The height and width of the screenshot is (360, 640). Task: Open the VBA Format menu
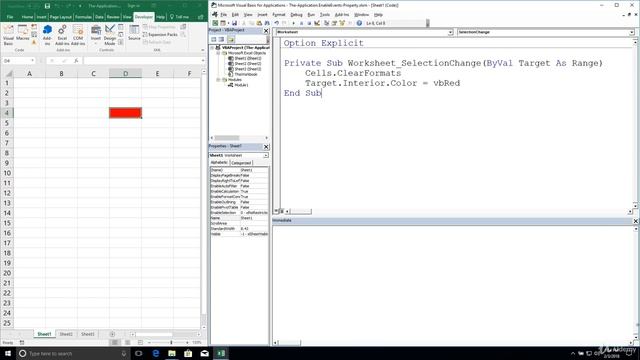[x=279, y=15]
